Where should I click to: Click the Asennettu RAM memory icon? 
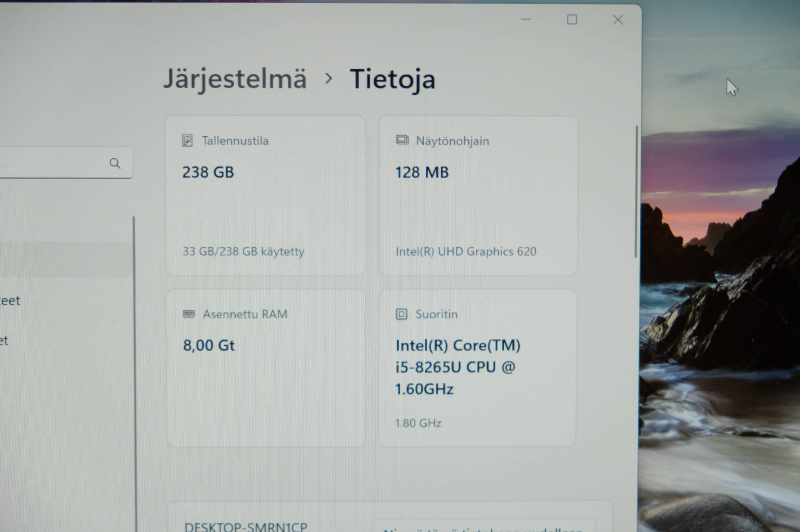click(x=189, y=314)
